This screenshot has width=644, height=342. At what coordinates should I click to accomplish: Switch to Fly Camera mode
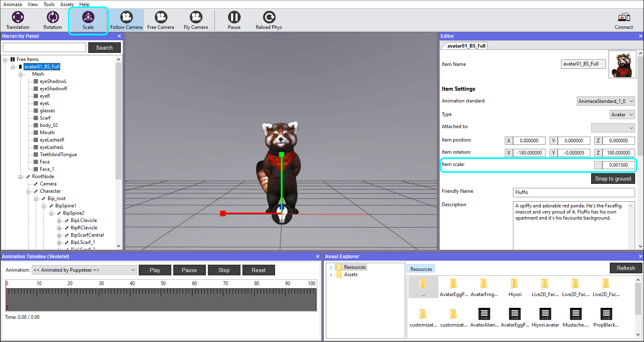click(196, 20)
